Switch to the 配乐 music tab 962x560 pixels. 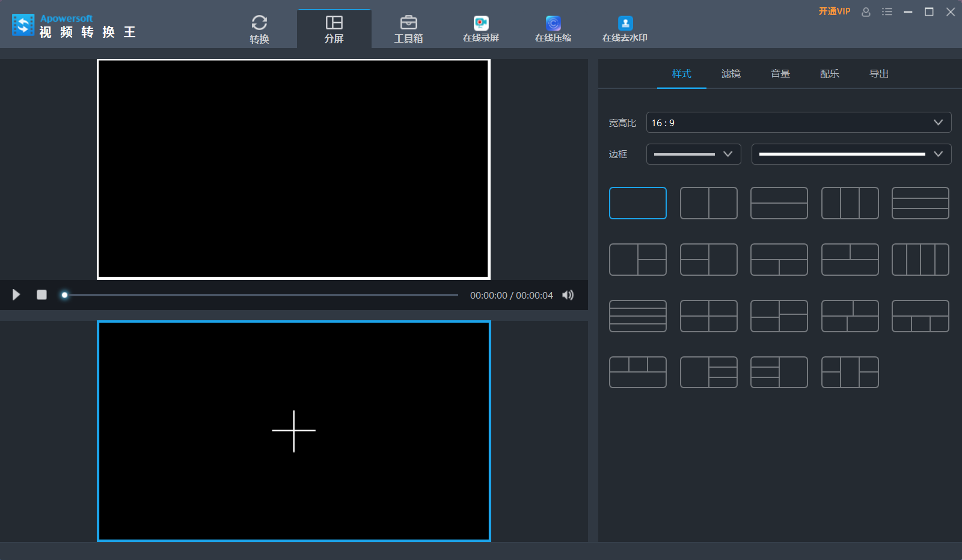click(x=830, y=73)
